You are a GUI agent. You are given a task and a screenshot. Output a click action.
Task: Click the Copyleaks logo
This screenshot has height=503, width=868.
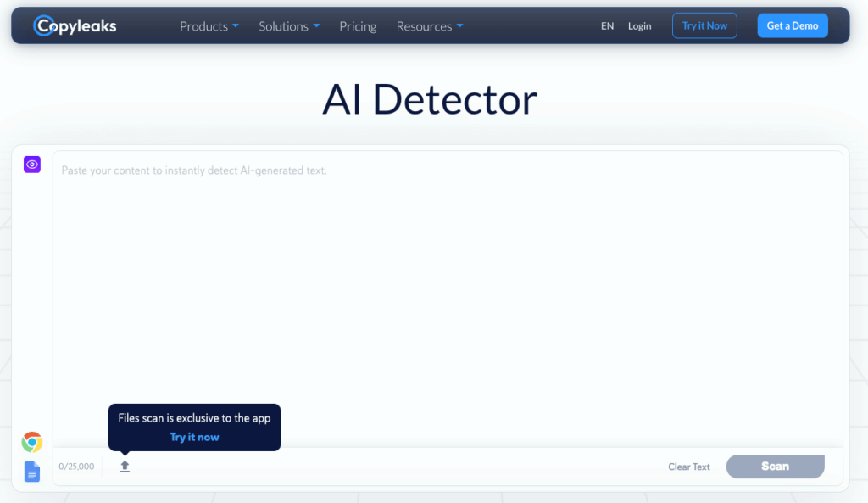75,25
